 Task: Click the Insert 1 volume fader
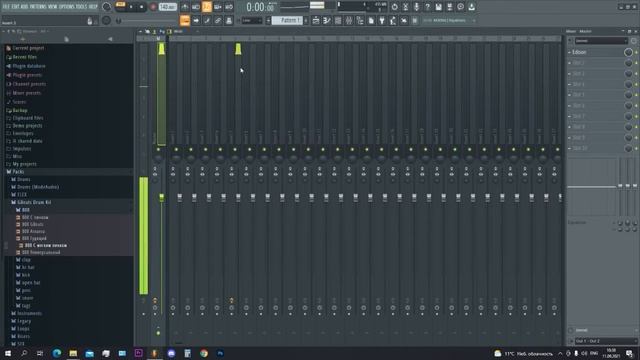[x=180, y=198]
